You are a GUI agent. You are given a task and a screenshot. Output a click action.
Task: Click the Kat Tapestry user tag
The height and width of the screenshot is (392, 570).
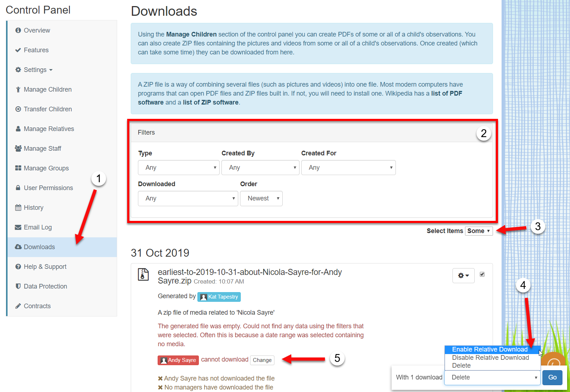219,297
